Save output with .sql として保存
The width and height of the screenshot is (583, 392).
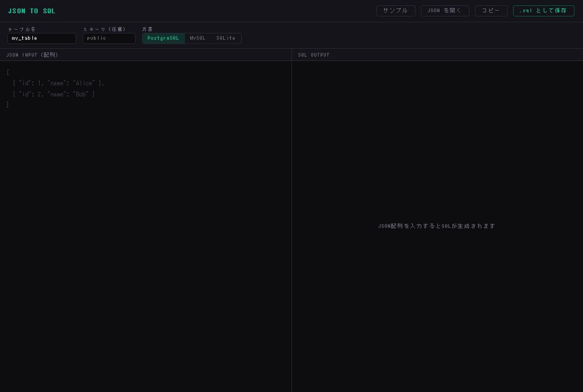tap(543, 11)
